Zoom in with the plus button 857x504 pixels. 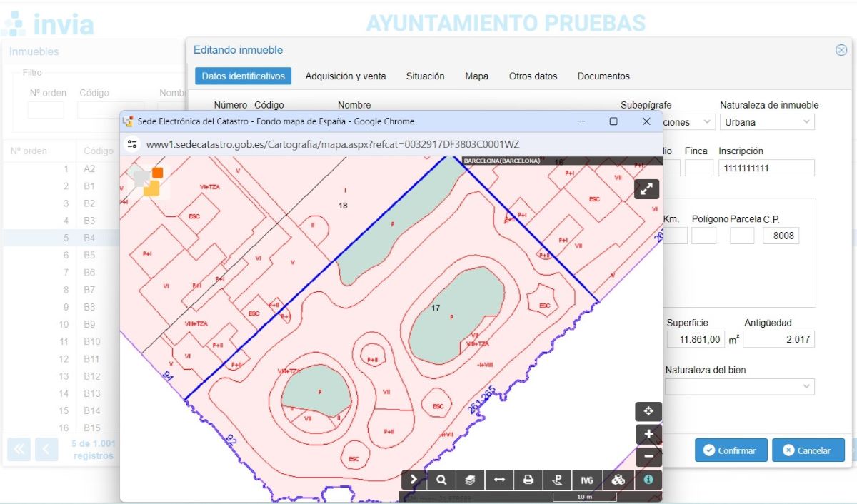(x=648, y=434)
